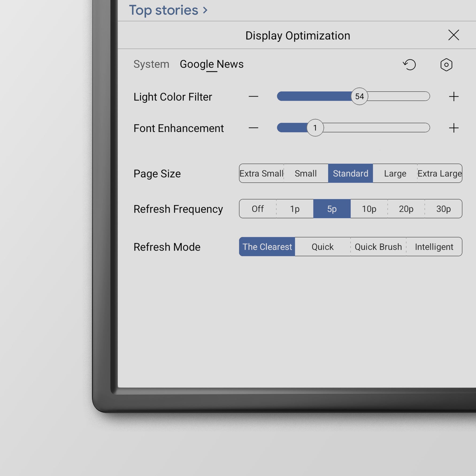The width and height of the screenshot is (476, 476).
Task: Decrease Light Color Filter with minus
Action: 253,97
